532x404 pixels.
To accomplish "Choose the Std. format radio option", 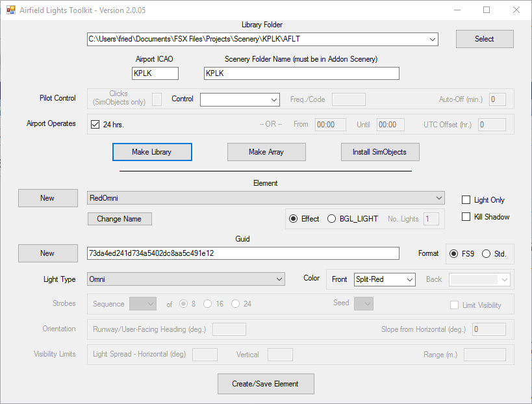I will [486, 254].
